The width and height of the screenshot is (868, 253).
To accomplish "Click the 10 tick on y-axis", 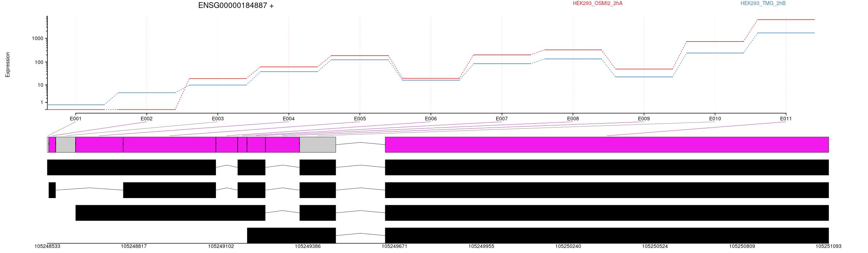I will click(x=41, y=85).
